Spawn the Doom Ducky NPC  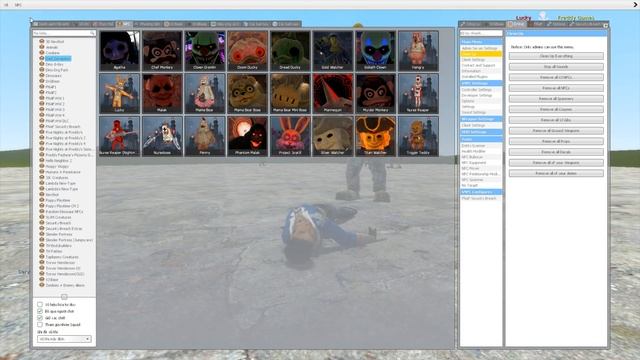[247, 51]
